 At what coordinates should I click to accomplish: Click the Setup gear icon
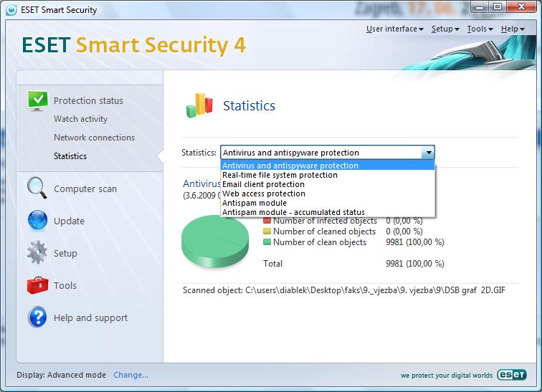click(38, 253)
